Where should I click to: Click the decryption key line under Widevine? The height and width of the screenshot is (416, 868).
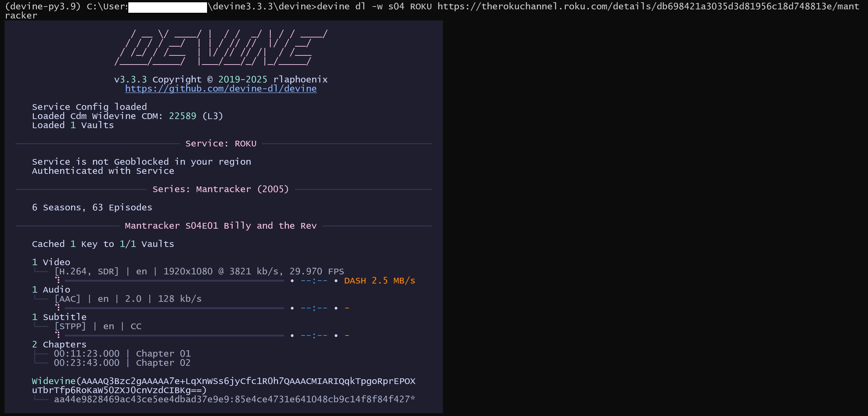[234, 400]
